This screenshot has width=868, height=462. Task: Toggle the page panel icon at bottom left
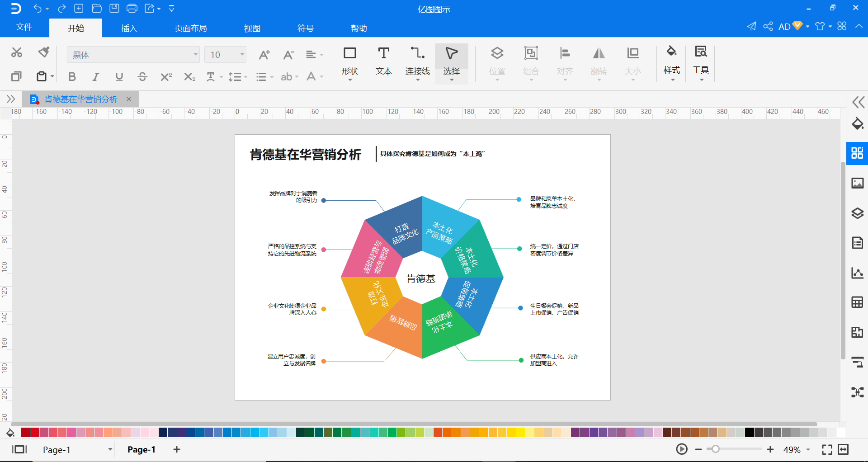coord(19,449)
